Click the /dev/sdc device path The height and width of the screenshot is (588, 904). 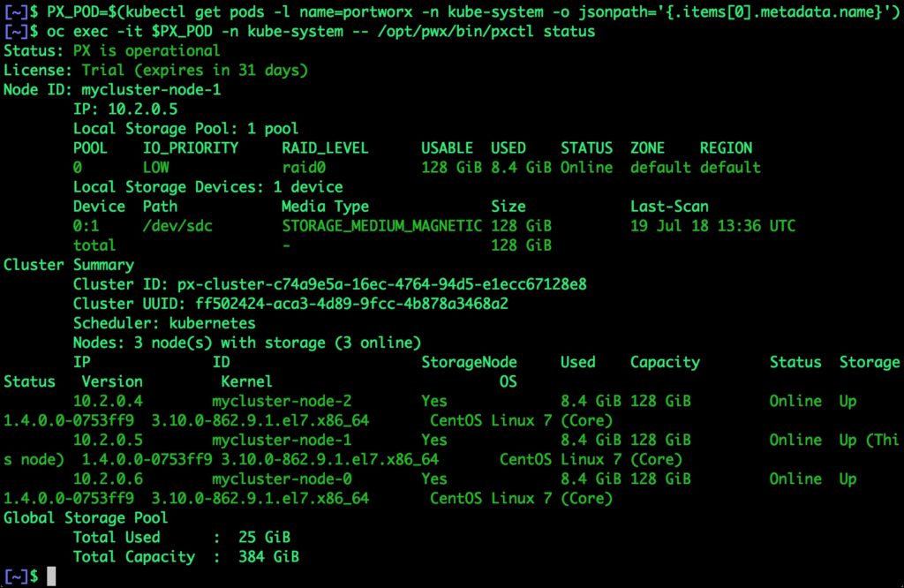pyautogui.click(x=177, y=226)
